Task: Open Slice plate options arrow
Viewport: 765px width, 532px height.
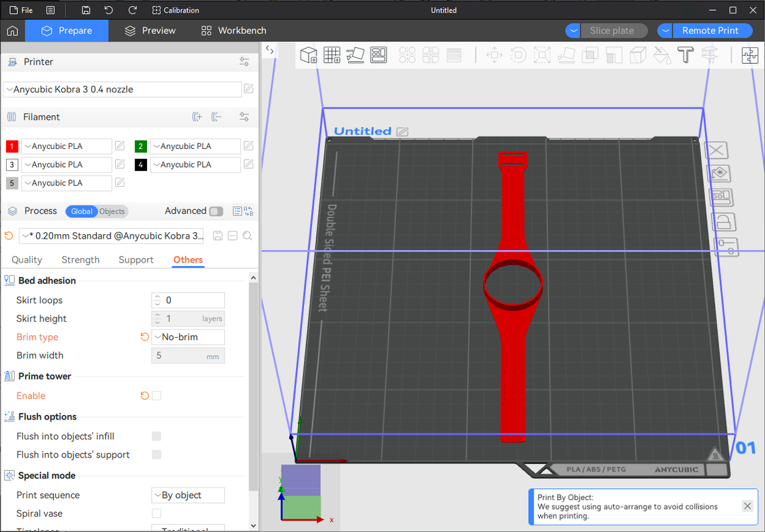Action: [x=573, y=31]
